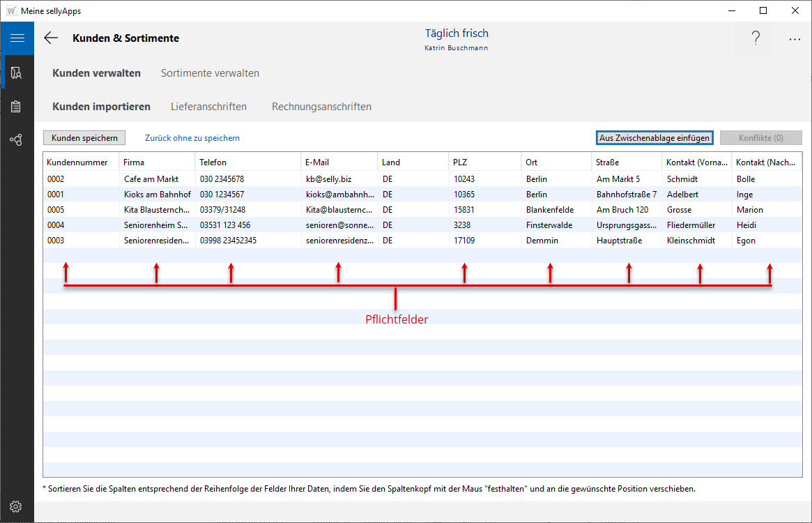The height and width of the screenshot is (523, 812).
Task: Click the Kunden speichern button
Action: click(x=84, y=138)
